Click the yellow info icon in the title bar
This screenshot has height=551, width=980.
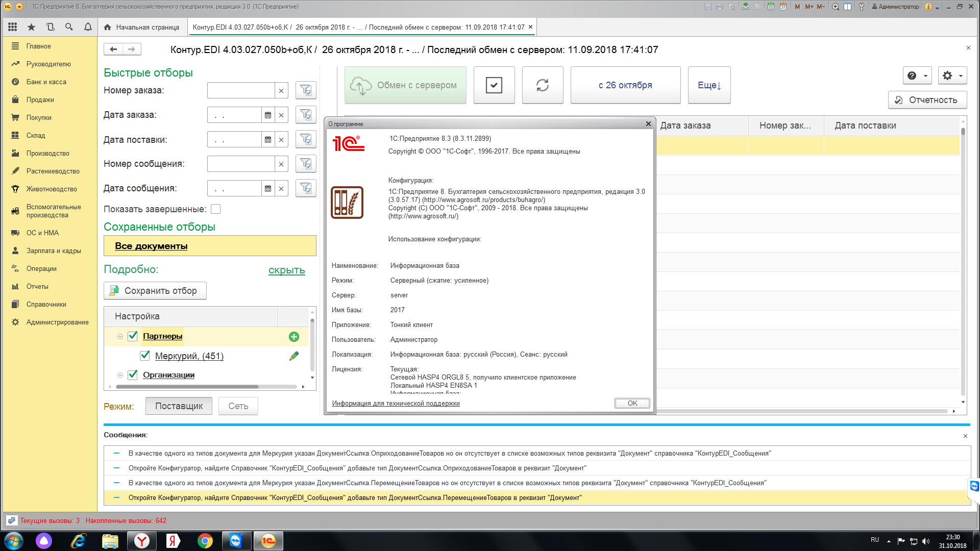pos(928,7)
